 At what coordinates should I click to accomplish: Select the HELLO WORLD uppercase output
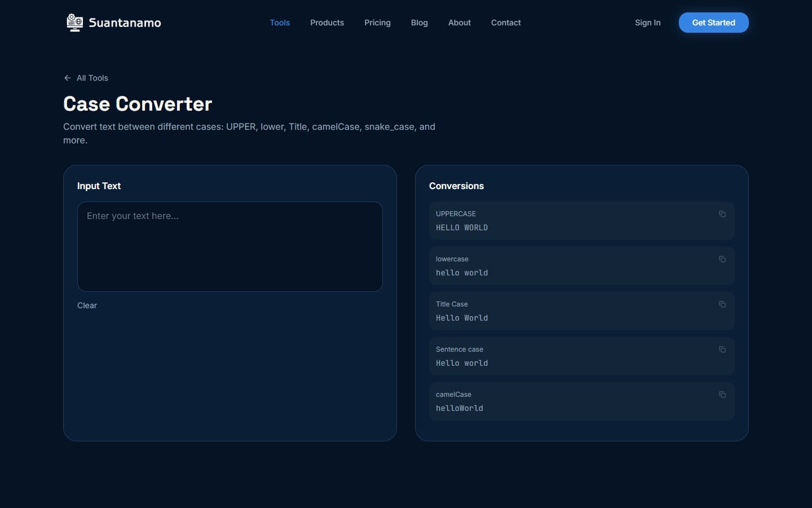[462, 227]
